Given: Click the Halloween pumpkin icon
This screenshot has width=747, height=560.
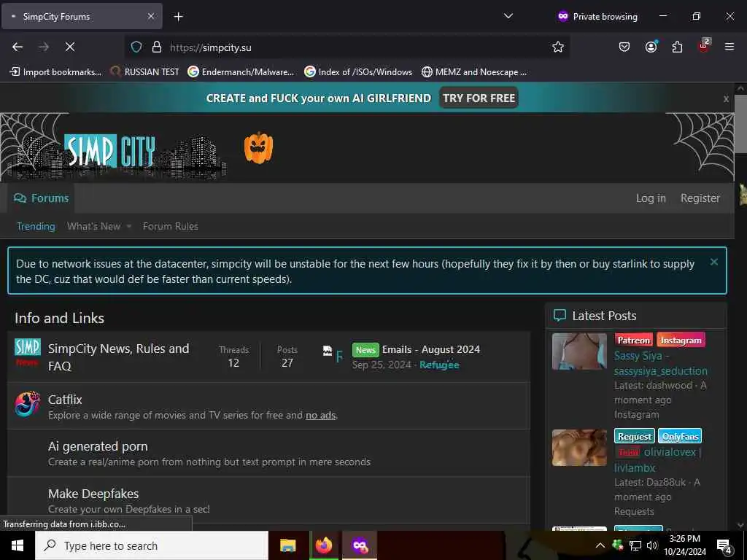Looking at the screenshot, I should [x=259, y=147].
